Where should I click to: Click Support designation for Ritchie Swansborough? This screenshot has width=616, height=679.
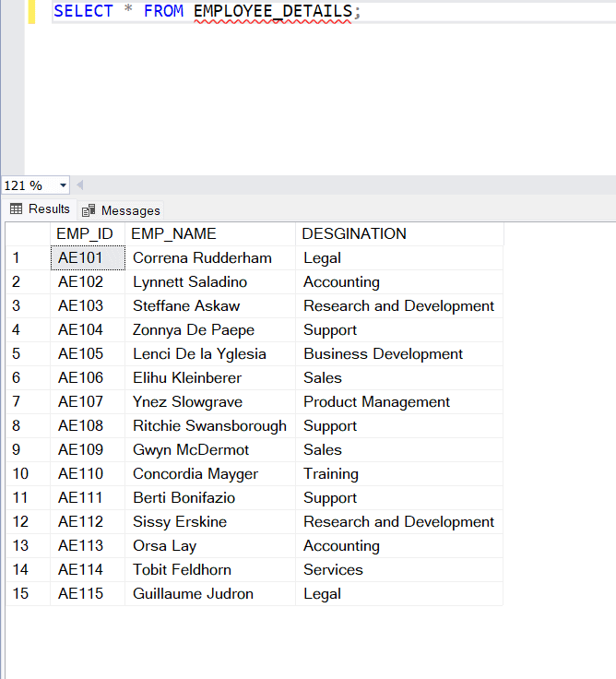click(x=399, y=425)
